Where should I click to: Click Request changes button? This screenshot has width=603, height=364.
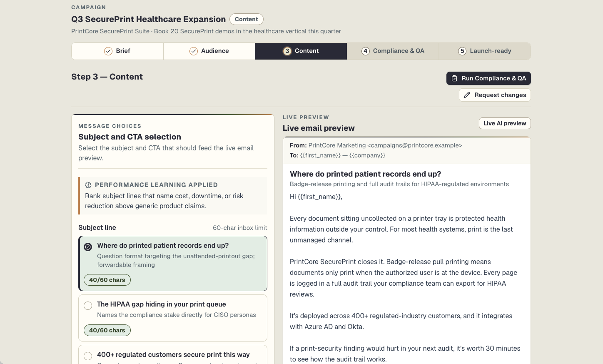click(x=495, y=95)
